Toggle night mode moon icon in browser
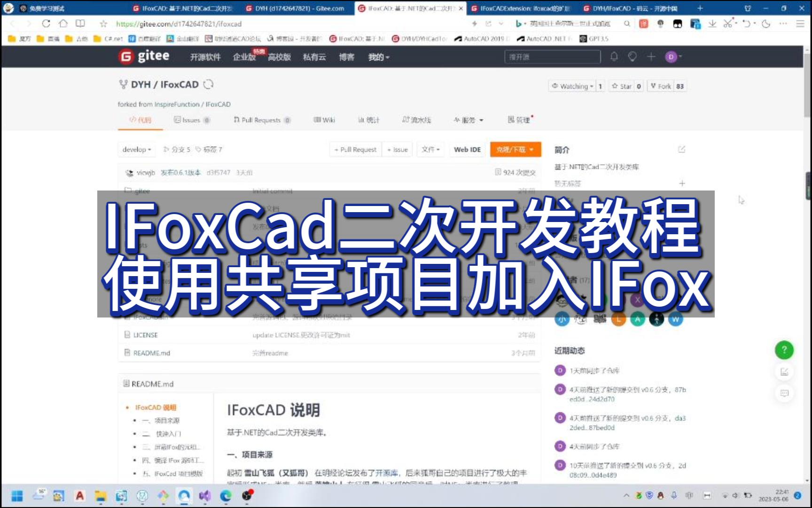 (766, 24)
